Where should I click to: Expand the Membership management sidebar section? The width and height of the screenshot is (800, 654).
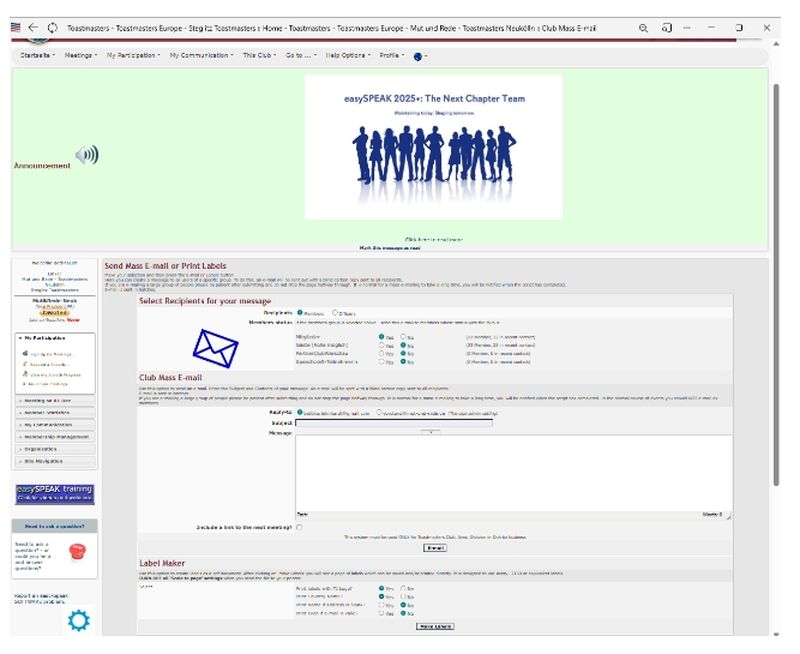(x=56, y=436)
